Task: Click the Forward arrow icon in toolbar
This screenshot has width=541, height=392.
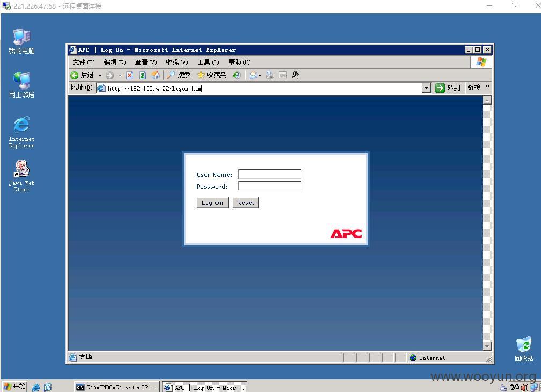Action: pos(109,75)
